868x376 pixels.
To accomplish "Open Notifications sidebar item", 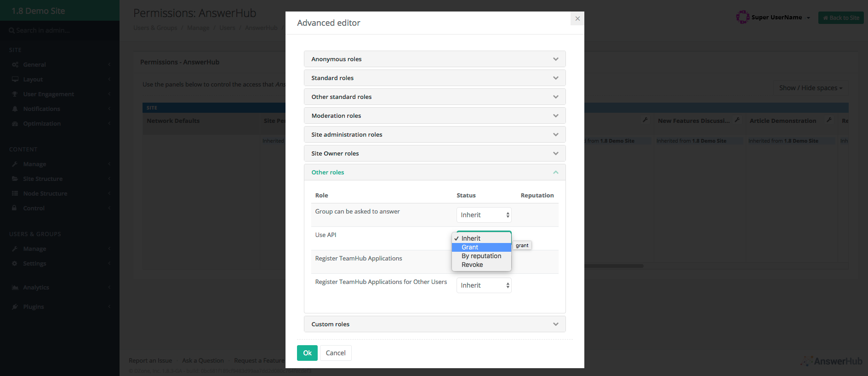I will (60, 109).
